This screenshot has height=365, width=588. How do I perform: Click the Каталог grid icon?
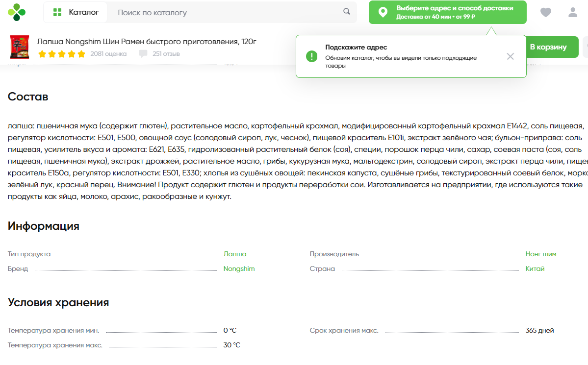tap(57, 12)
